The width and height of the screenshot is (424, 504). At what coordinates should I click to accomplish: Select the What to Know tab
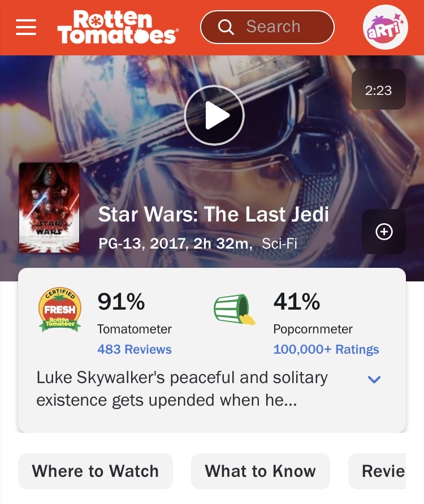coord(261,471)
